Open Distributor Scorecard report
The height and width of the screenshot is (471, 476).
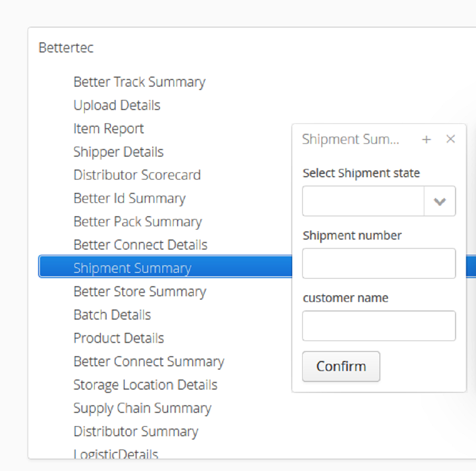point(137,175)
